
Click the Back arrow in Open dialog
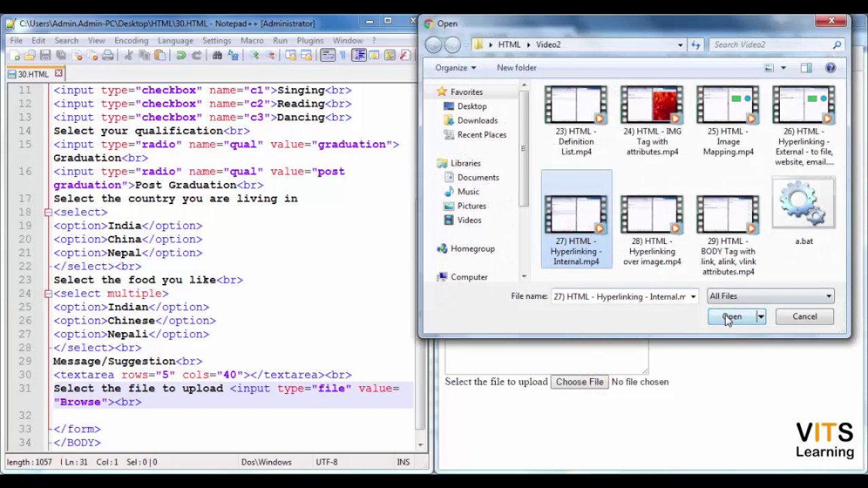point(434,45)
